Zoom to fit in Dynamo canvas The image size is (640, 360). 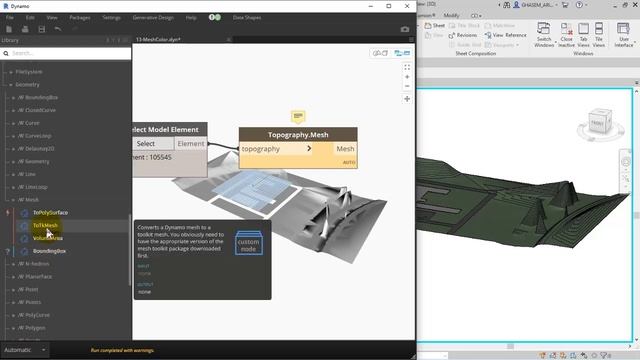coord(407,67)
